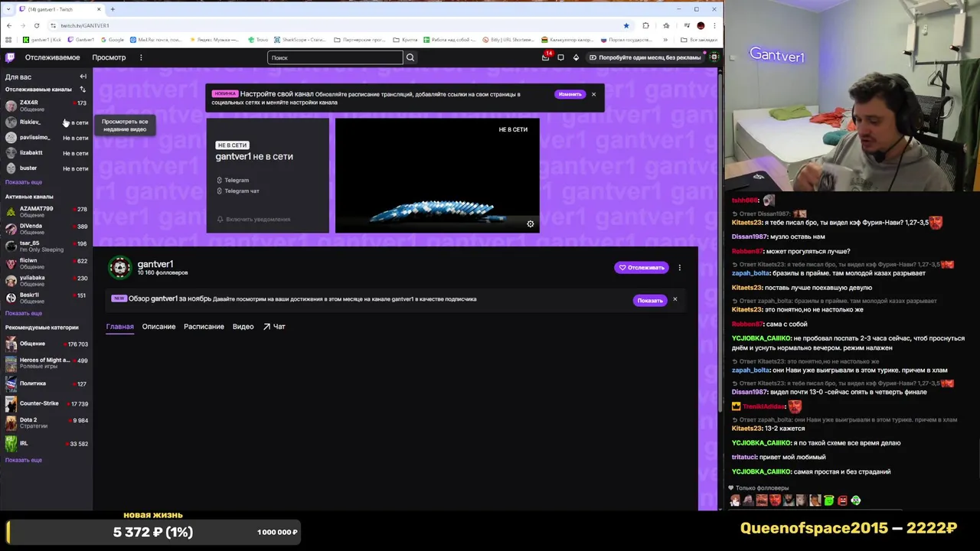Open the Telegram чат link

(237, 191)
